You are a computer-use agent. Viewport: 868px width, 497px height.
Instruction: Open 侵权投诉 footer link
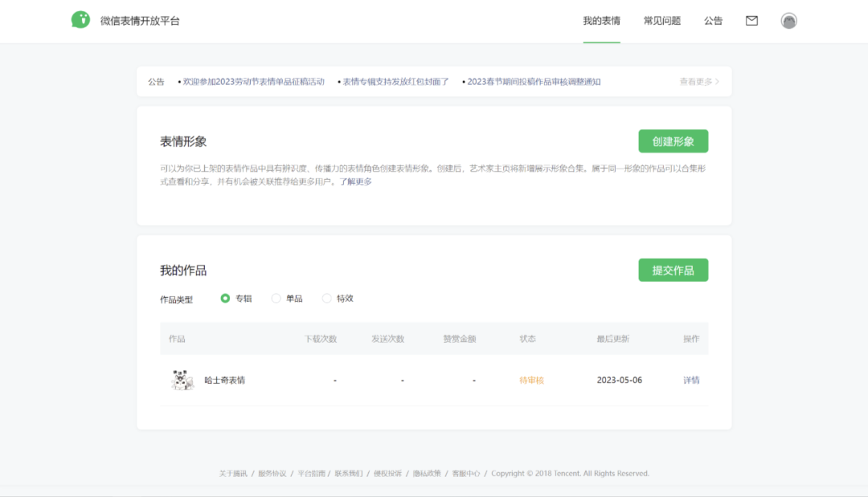[387, 473]
